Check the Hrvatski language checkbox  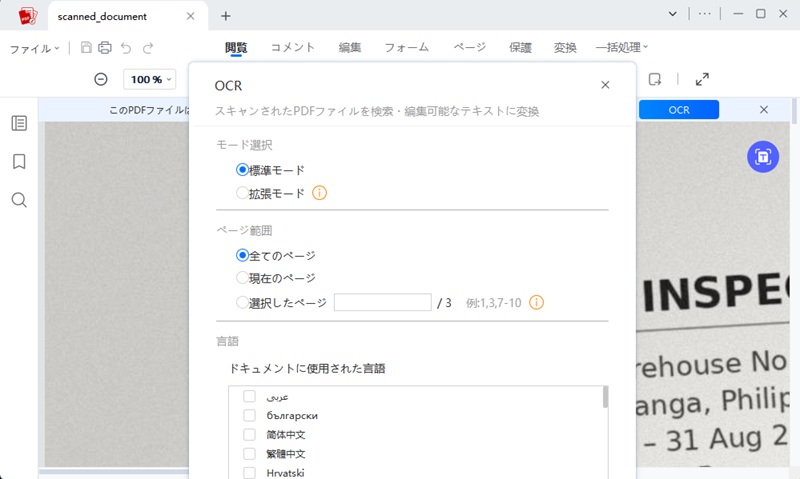pyautogui.click(x=249, y=473)
